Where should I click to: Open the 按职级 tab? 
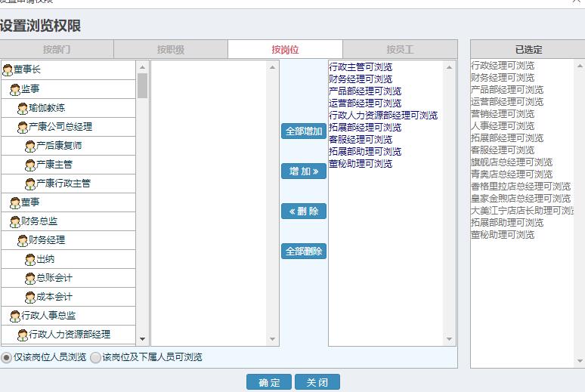[x=171, y=50]
